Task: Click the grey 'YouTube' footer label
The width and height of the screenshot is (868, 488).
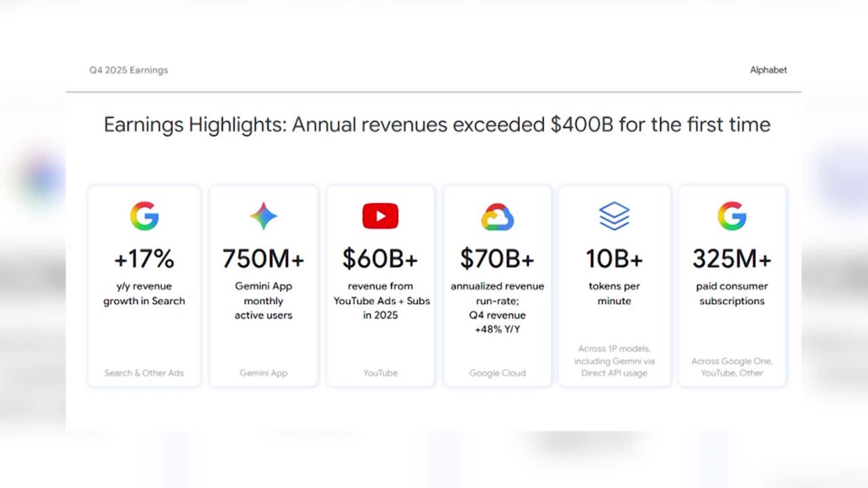Action: click(x=380, y=373)
